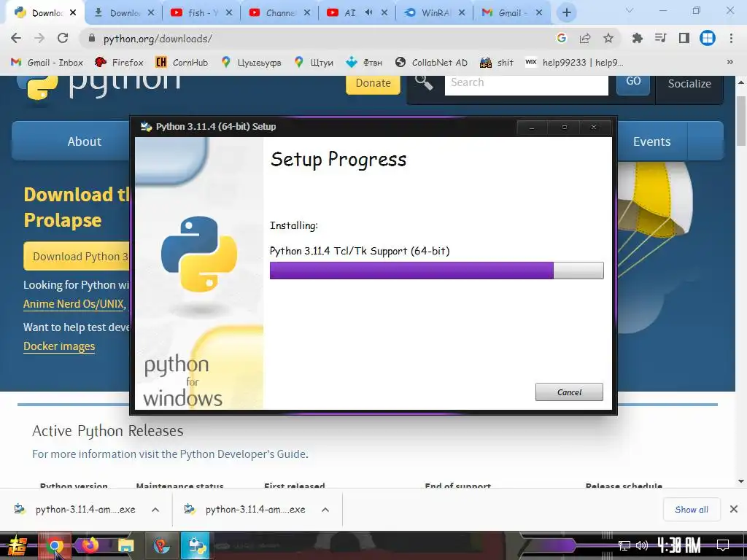The image size is (747, 560).
Task: Open File Explorer from the taskbar
Action: coord(125,545)
